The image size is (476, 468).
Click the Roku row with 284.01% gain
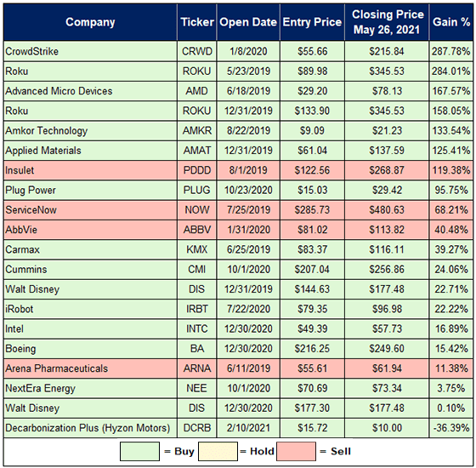[x=238, y=71]
